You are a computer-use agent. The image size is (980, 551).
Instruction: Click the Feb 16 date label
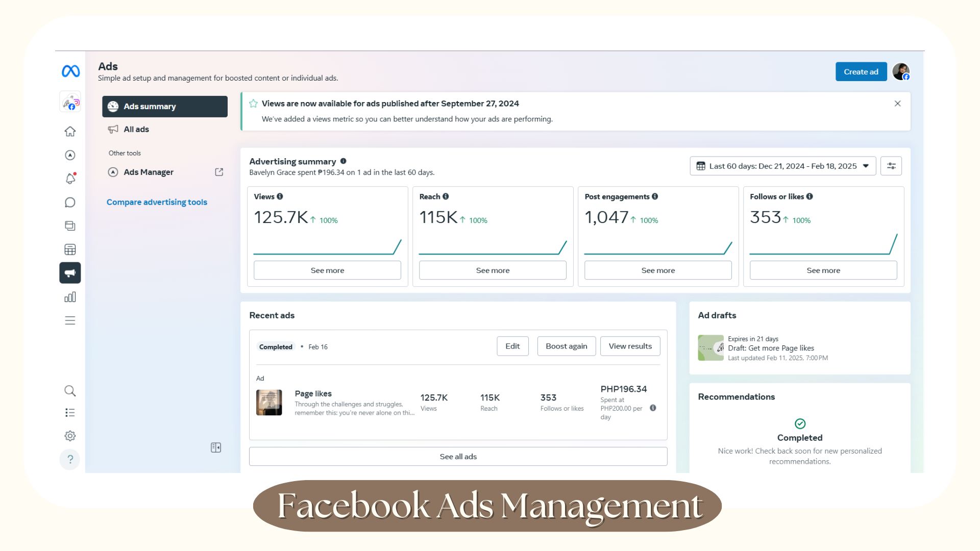[318, 347]
